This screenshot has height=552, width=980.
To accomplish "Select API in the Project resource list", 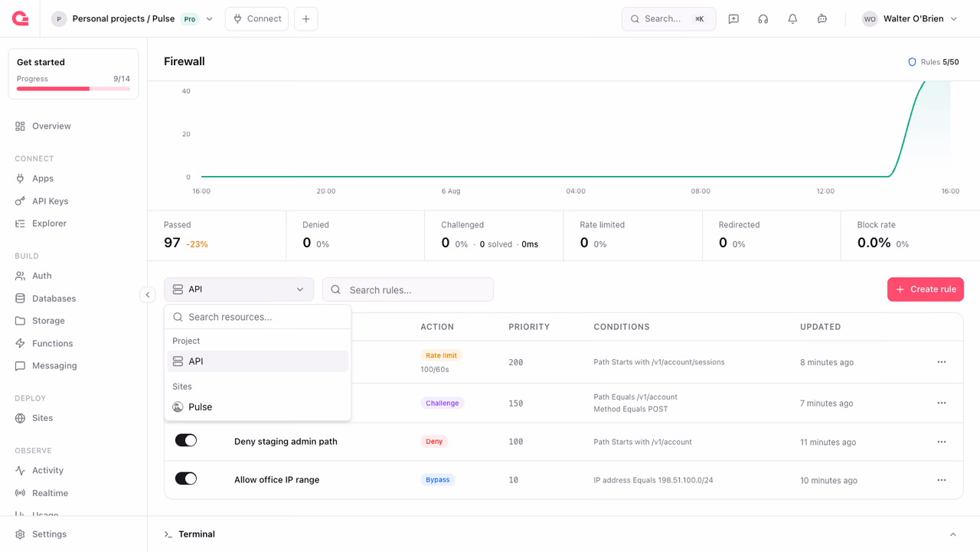I will click(258, 361).
